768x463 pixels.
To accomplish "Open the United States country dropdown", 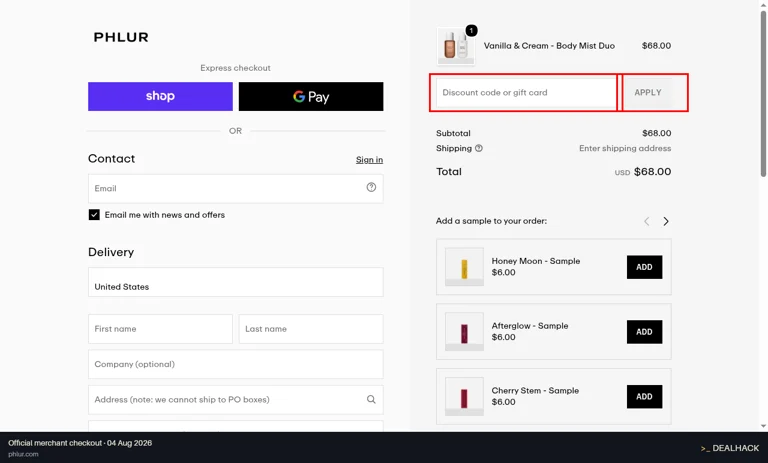I will click(x=236, y=282).
